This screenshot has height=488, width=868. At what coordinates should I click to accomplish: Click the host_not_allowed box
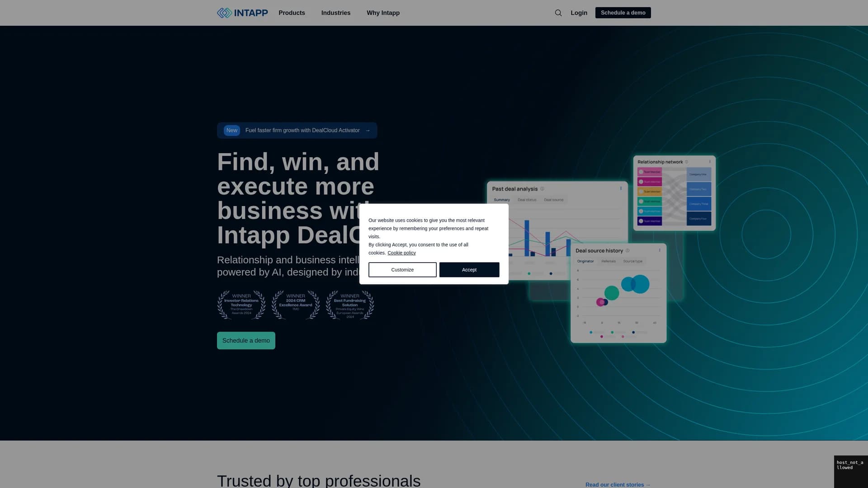click(851, 472)
